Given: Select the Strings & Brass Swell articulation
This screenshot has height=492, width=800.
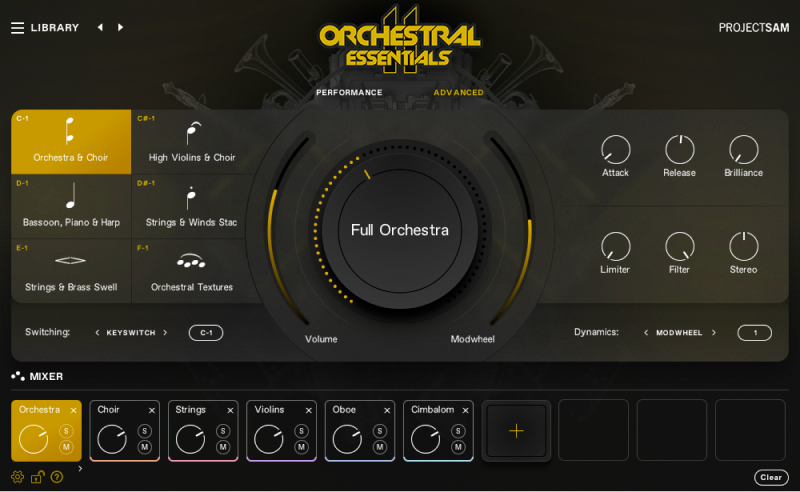Looking at the screenshot, I should [x=71, y=270].
